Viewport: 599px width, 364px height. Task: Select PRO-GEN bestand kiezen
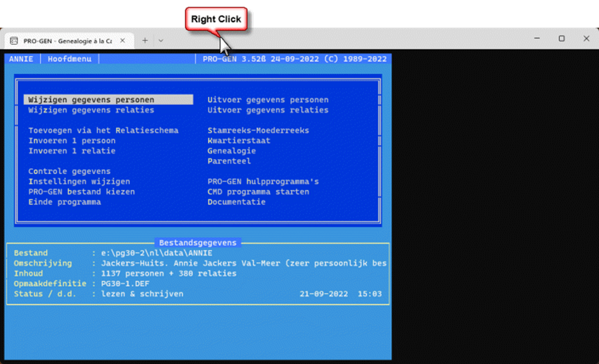(81, 192)
